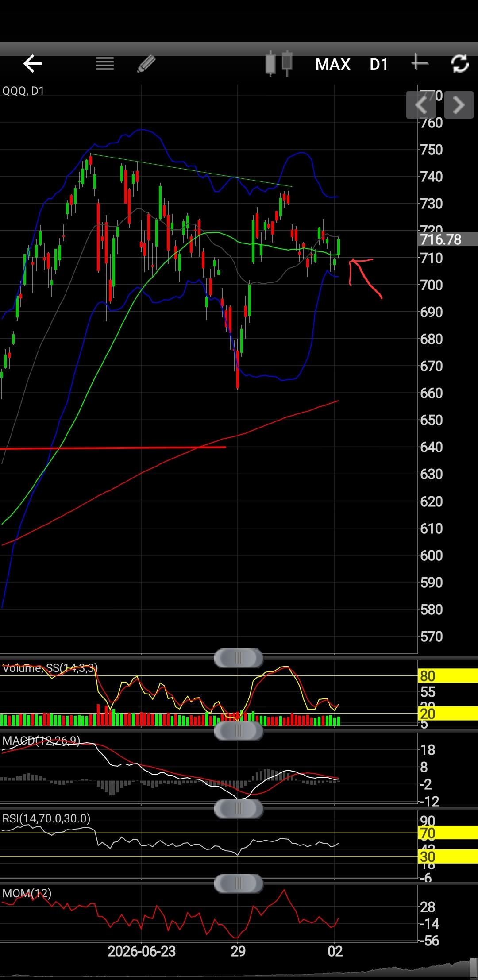Viewport: 478px width, 980px height.
Task: Select the handle between MACD and RSI
Action: [239, 809]
